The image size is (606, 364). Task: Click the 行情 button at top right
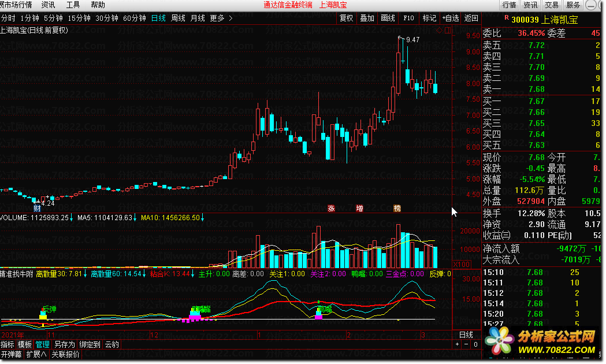[x=510, y=5]
